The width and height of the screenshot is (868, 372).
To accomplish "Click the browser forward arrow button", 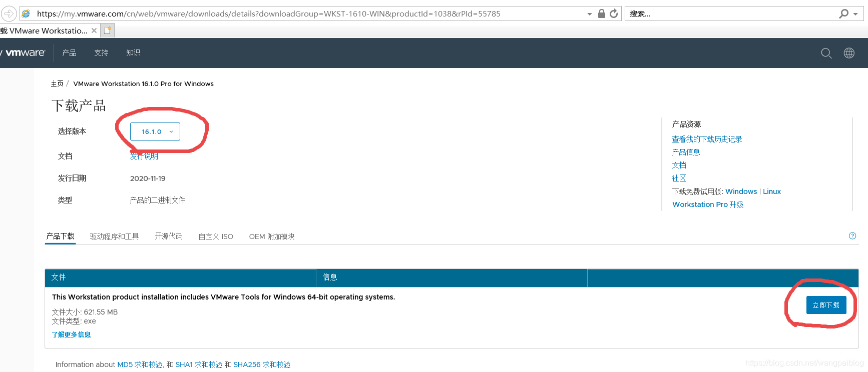I will coord(9,13).
